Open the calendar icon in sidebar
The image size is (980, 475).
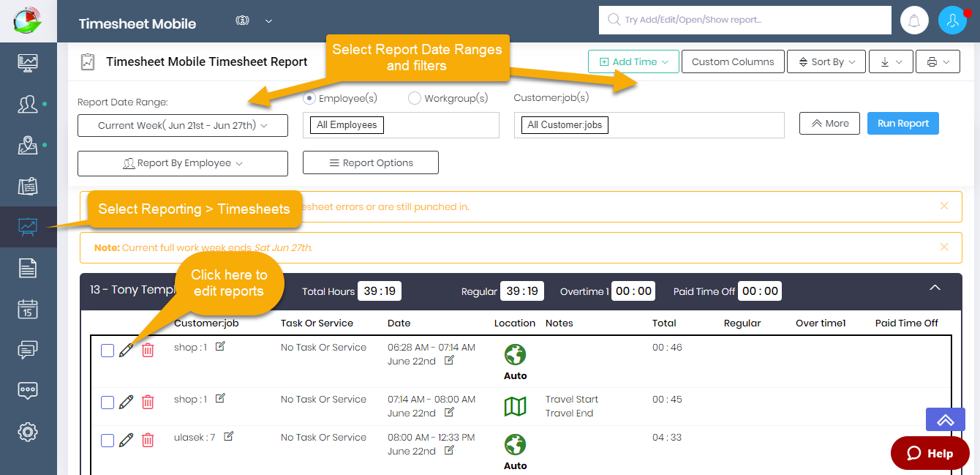(x=28, y=309)
